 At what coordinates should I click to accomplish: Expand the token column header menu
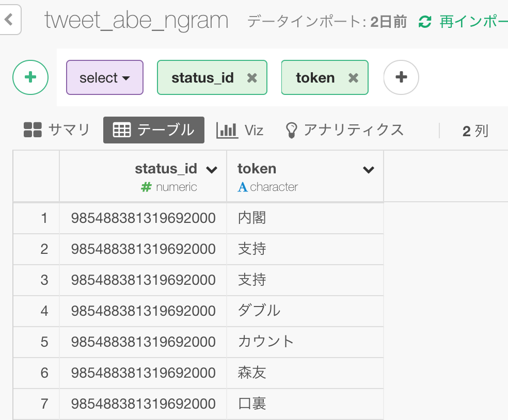click(369, 169)
